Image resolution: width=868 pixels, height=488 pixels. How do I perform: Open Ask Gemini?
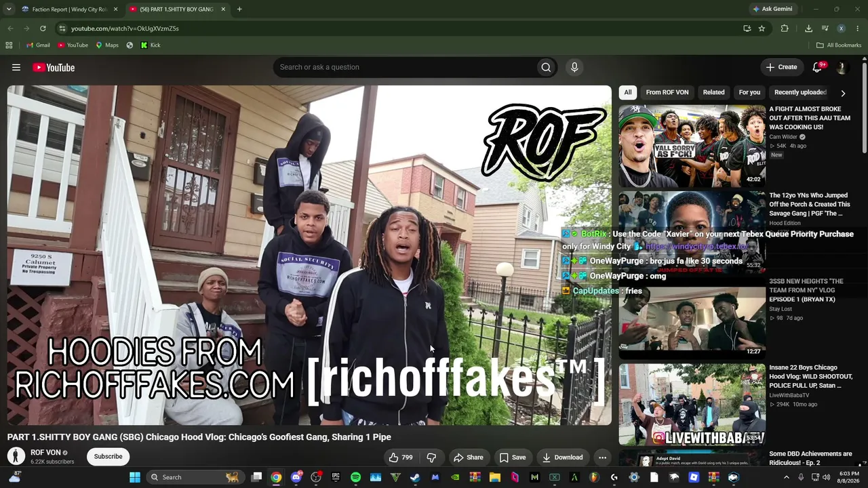[x=772, y=9]
